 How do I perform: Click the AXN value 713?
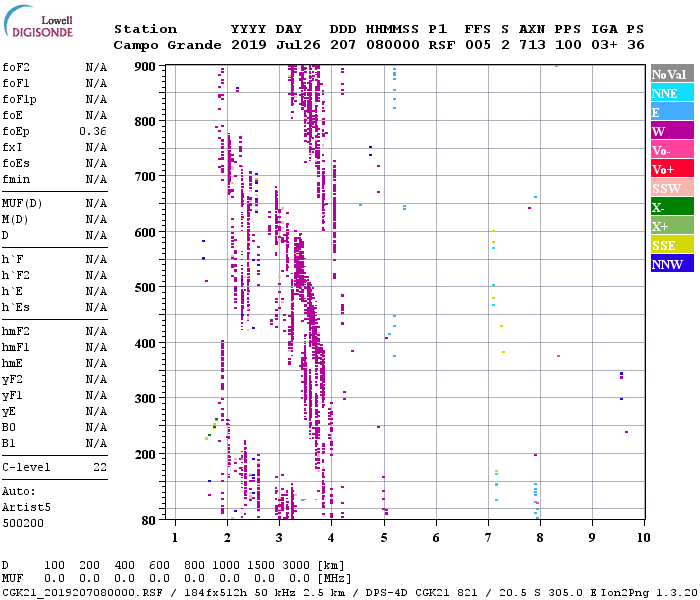point(532,45)
